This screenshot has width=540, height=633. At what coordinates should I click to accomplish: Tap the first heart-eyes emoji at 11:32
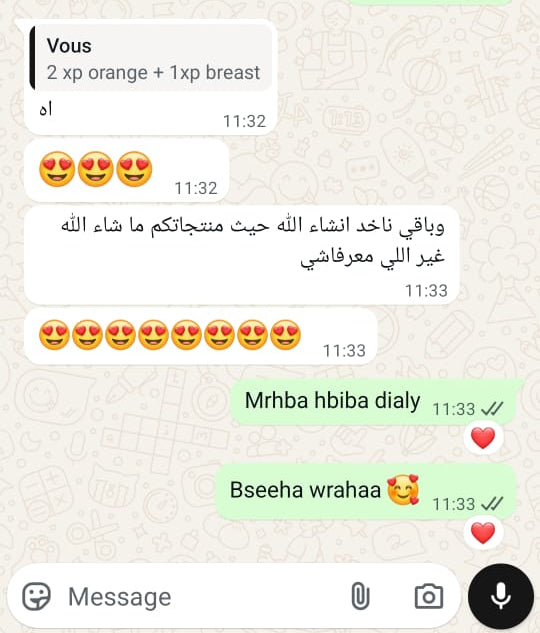pos(57,169)
